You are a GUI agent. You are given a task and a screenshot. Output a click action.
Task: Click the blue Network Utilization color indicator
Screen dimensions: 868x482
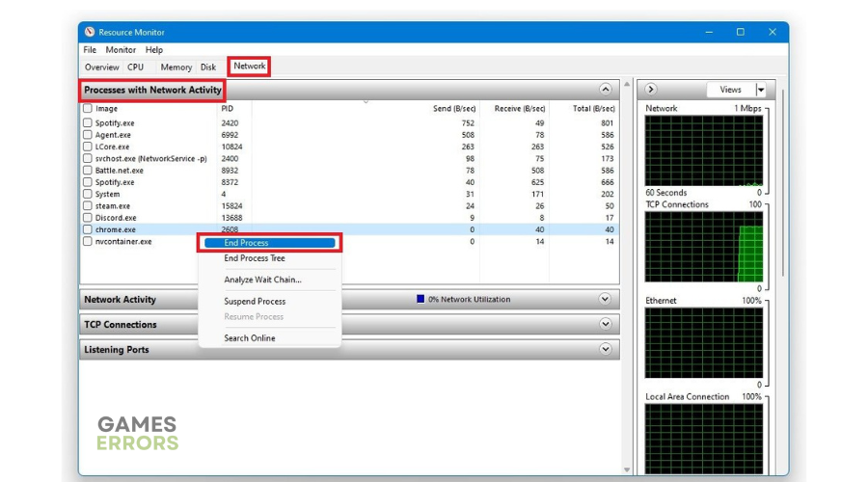tap(420, 300)
